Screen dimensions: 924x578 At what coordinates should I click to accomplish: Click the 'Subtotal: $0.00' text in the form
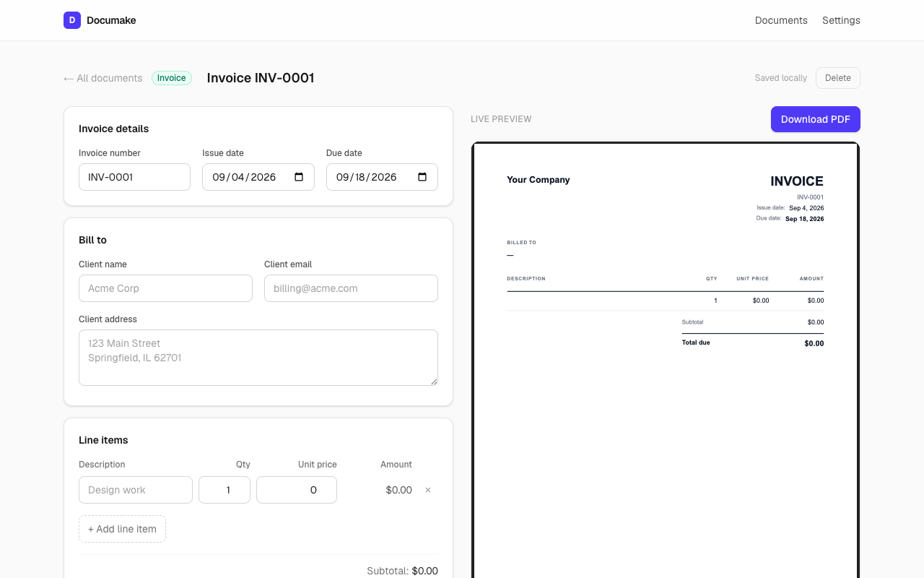click(x=402, y=571)
